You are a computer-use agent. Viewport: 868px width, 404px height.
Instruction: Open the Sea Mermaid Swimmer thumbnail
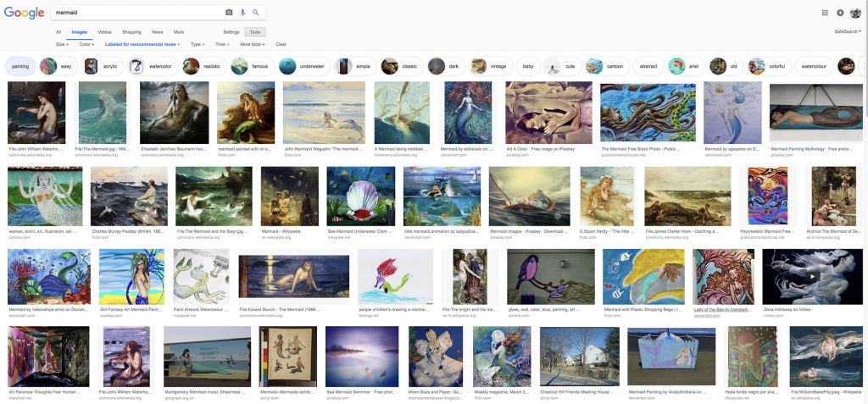[x=362, y=356]
